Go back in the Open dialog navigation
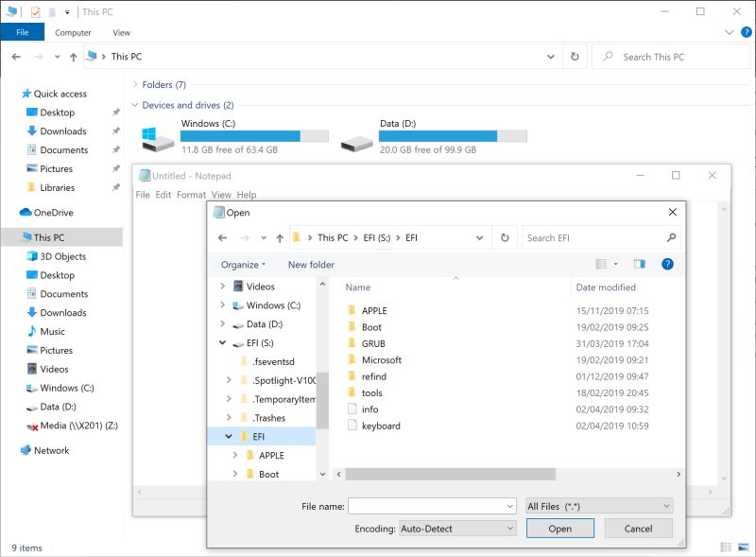 coord(222,237)
